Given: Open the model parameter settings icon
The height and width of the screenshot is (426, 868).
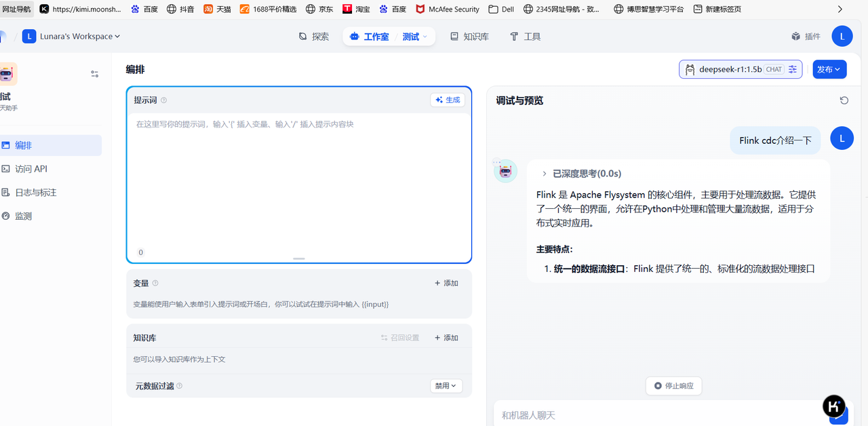Looking at the screenshot, I should coord(793,69).
